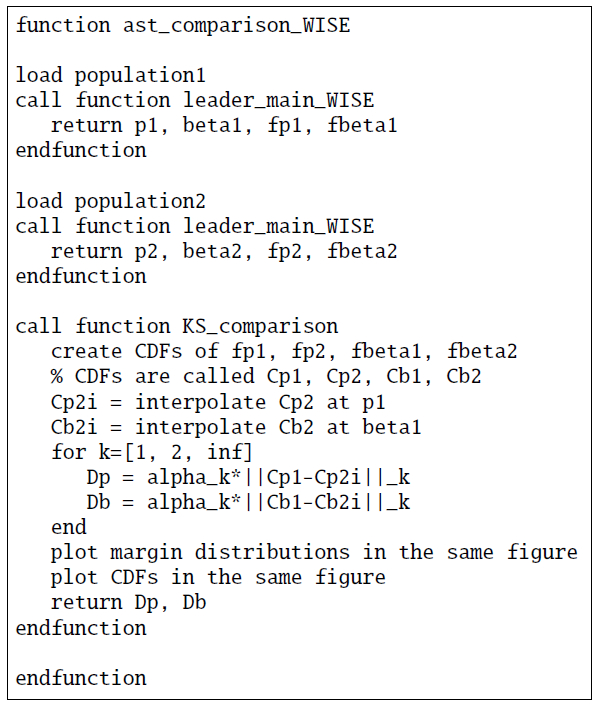Image resolution: width=597 pixels, height=707 pixels.
Task: Click the function ast_comparison_WISE header line
Action: 183,25
